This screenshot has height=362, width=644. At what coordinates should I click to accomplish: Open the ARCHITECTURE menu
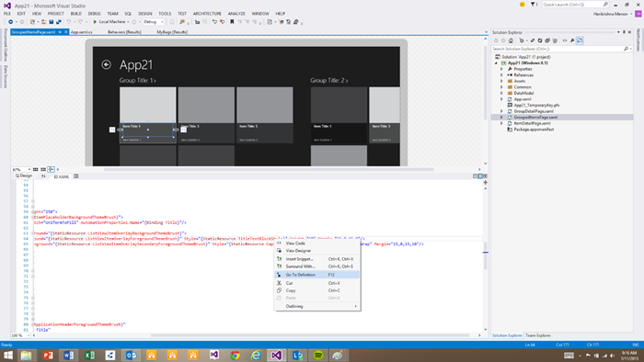tap(207, 14)
